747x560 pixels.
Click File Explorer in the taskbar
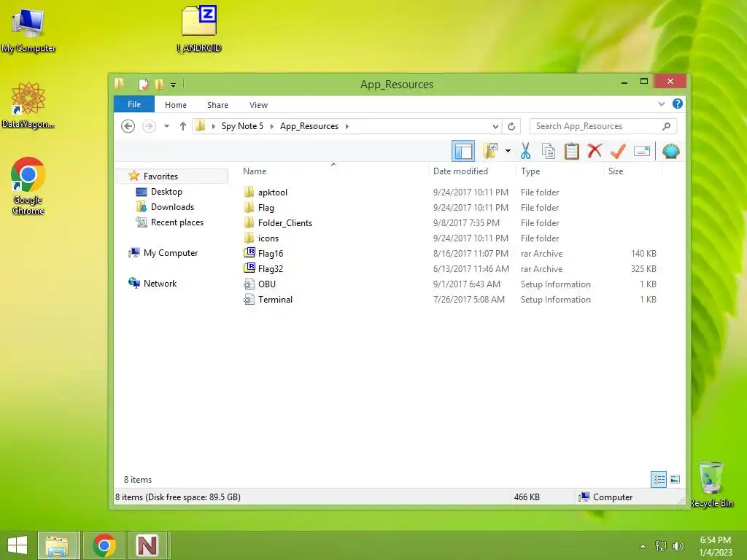click(x=57, y=545)
